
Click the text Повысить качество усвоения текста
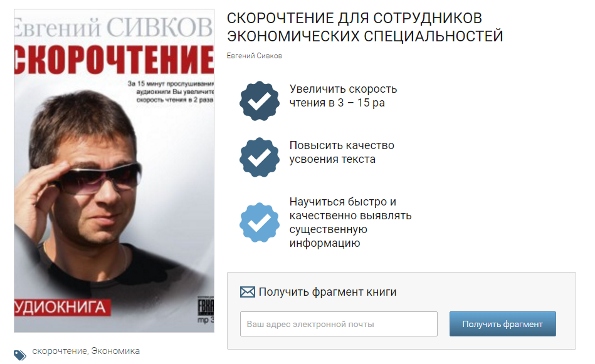click(342, 152)
